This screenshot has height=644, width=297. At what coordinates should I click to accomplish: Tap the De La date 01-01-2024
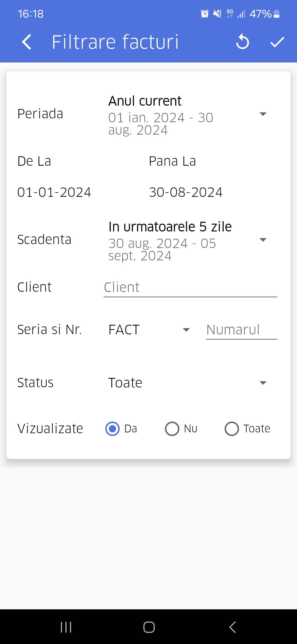54,192
